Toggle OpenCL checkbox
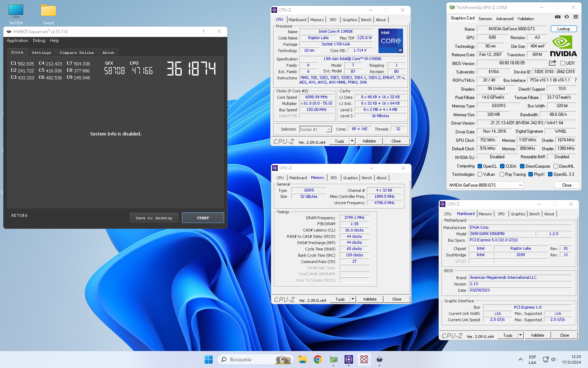 tap(480, 166)
